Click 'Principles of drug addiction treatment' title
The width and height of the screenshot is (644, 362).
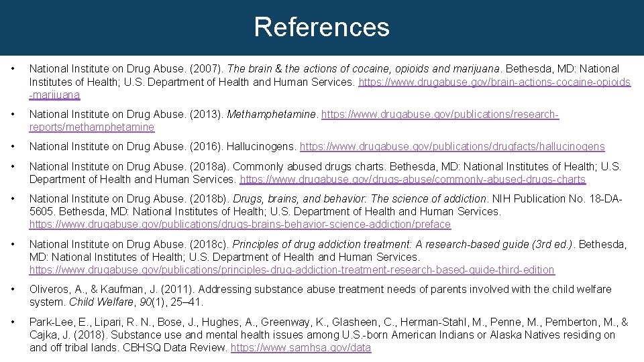(x=321, y=244)
